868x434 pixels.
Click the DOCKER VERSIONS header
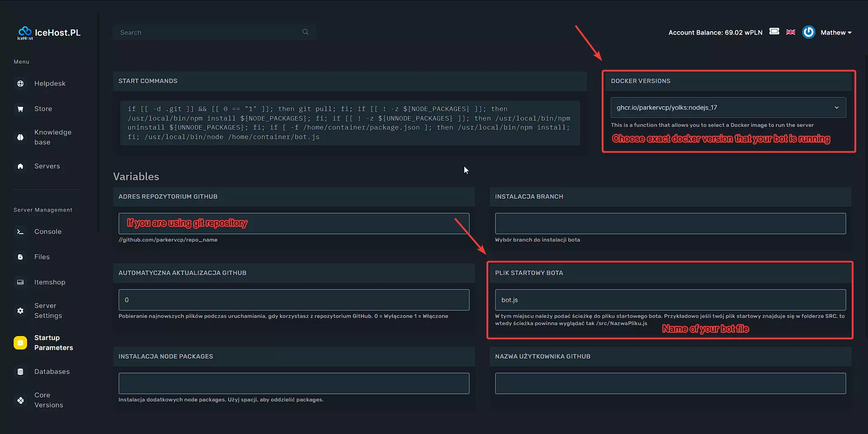pyautogui.click(x=641, y=81)
